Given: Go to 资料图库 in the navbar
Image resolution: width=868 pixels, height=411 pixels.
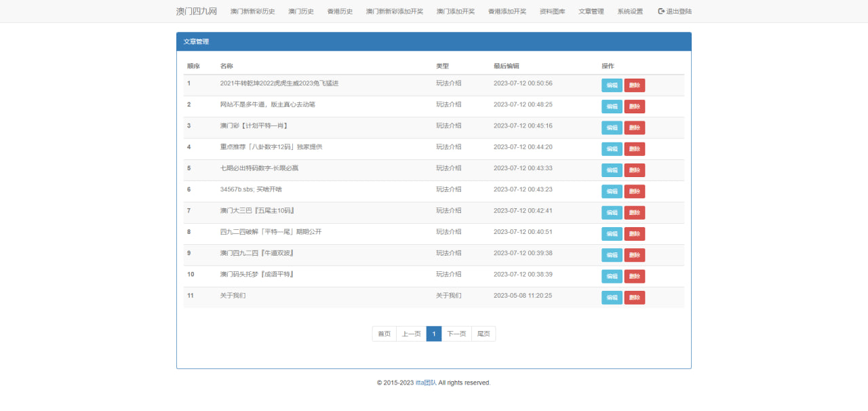Looking at the screenshot, I should [553, 12].
